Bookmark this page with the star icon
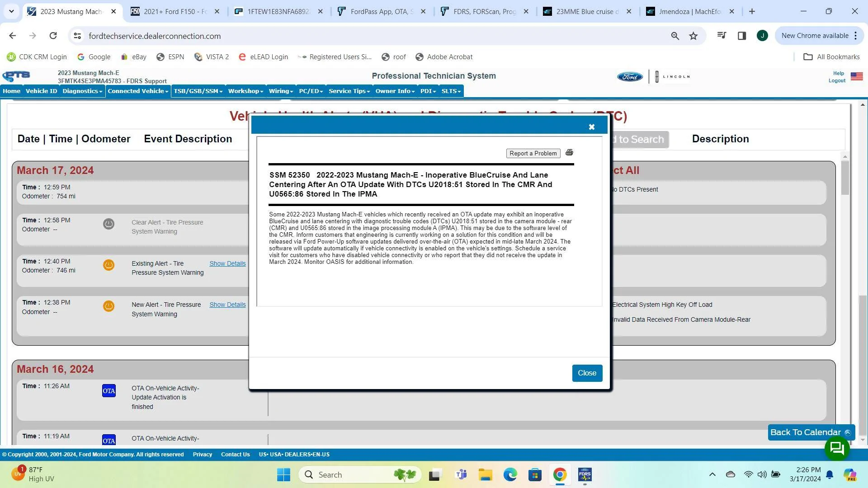The image size is (868, 488). 693,36
